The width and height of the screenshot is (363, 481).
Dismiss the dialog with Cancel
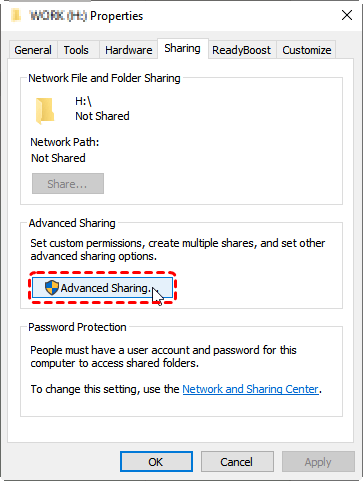(237, 462)
